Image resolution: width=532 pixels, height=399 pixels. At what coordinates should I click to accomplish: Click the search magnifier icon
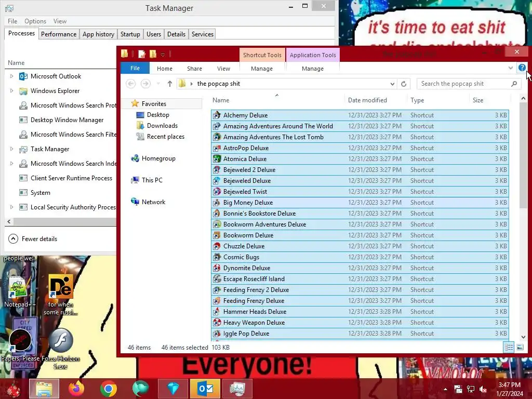pyautogui.click(x=514, y=84)
